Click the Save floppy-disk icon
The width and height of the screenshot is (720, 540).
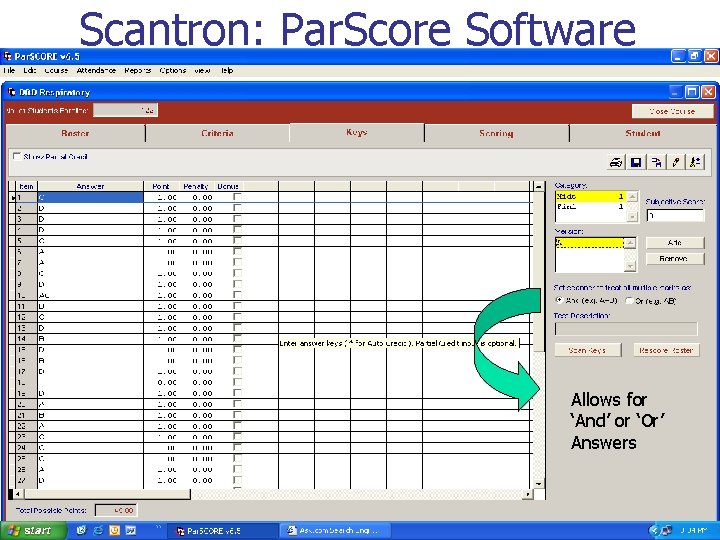(636, 162)
